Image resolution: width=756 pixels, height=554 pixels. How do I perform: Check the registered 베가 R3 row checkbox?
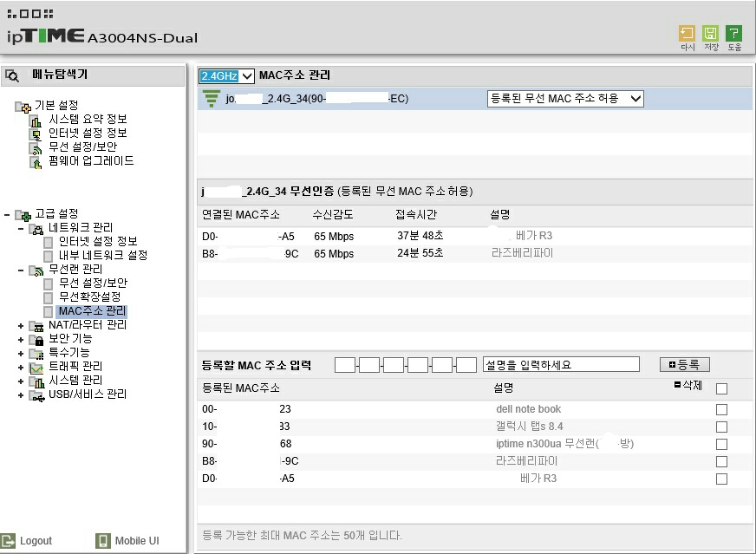[x=722, y=479]
